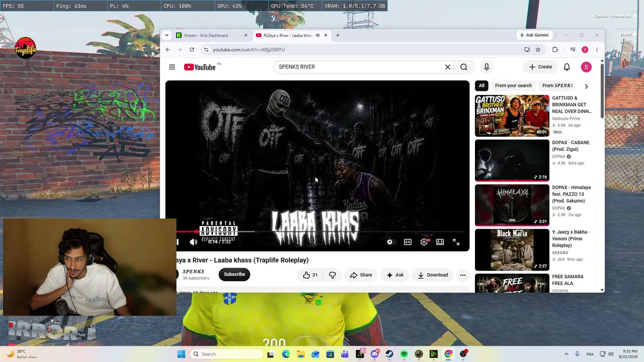Like the video with 31 likes
Image resolution: width=644 pixels, height=362 pixels.
click(x=310, y=275)
